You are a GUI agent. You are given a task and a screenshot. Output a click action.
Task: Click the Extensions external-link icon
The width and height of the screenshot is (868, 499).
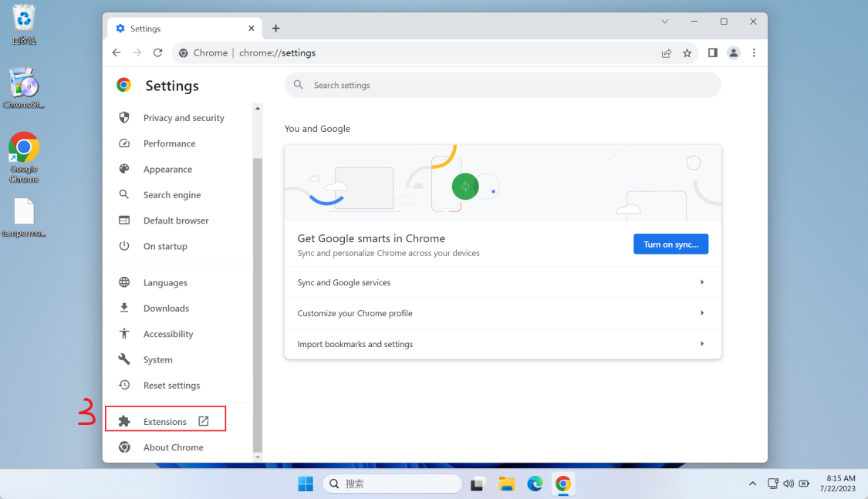coord(204,421)
